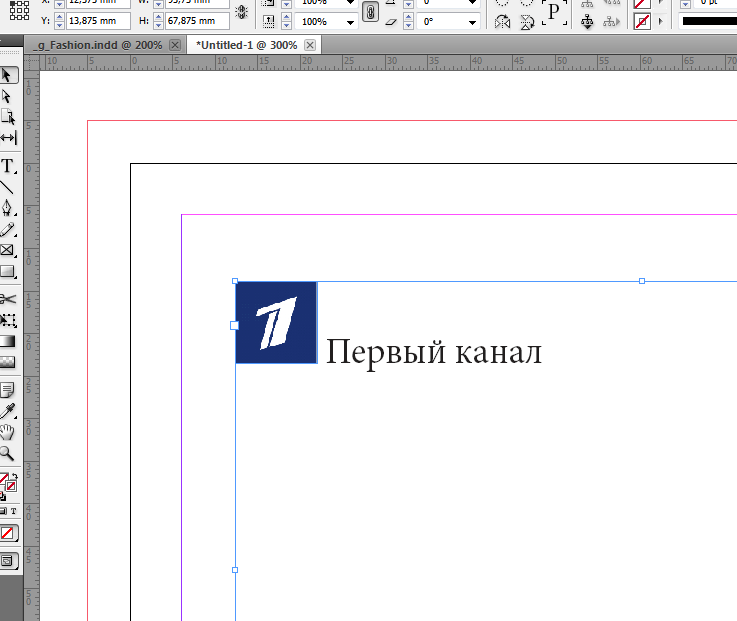Select the Gradient Feather tool

8,362
